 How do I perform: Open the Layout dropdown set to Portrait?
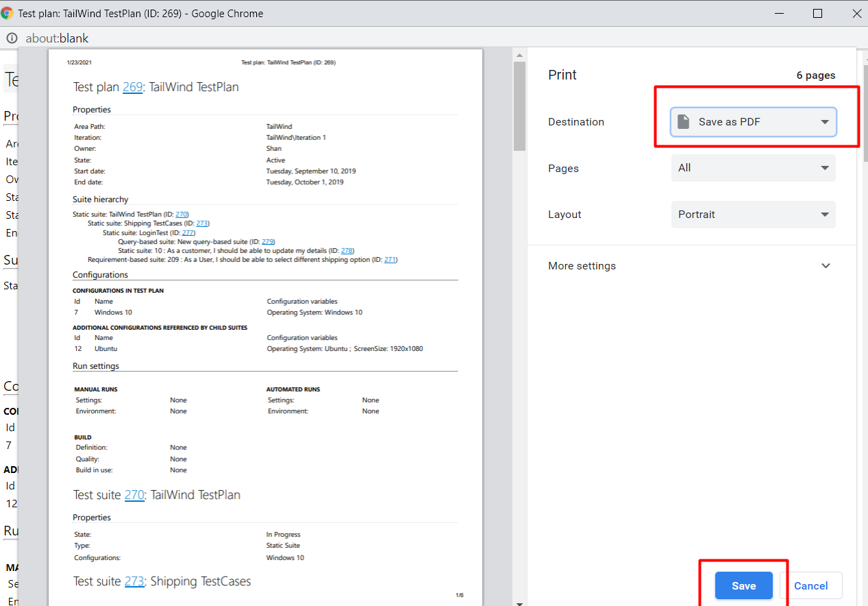[754, 215]
